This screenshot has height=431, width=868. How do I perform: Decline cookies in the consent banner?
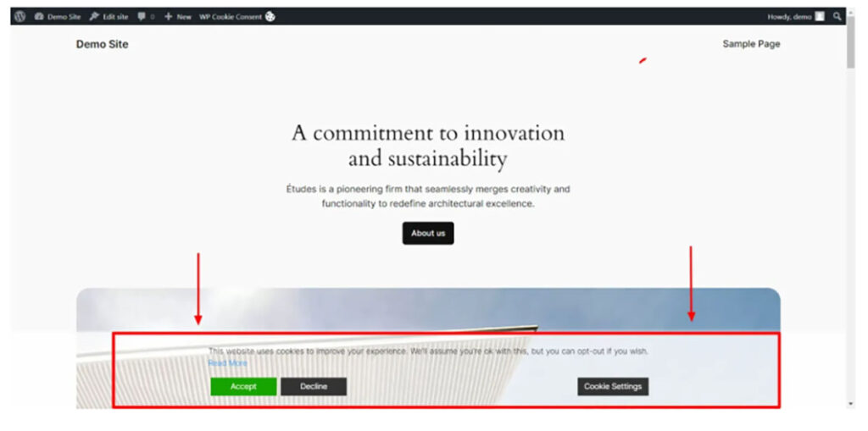coord(314,386)
